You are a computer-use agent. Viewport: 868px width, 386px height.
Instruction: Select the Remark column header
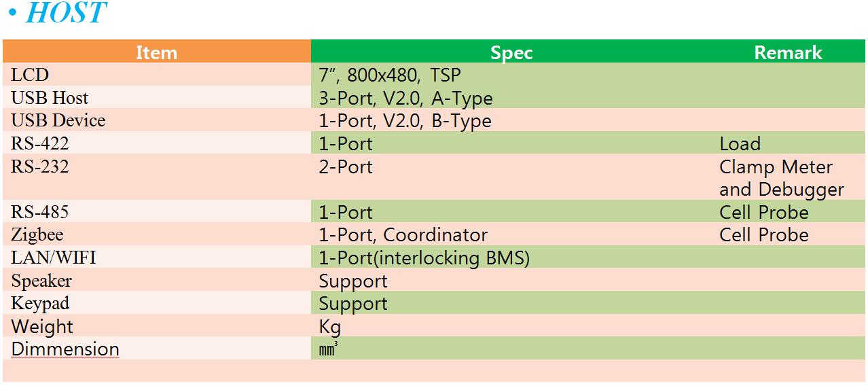788,52
